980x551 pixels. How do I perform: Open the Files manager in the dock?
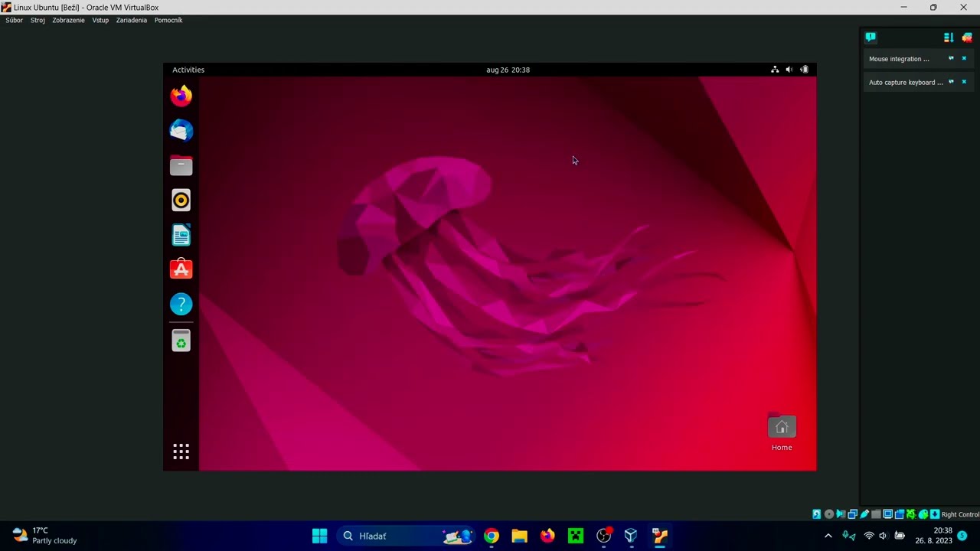pos(181,165)
